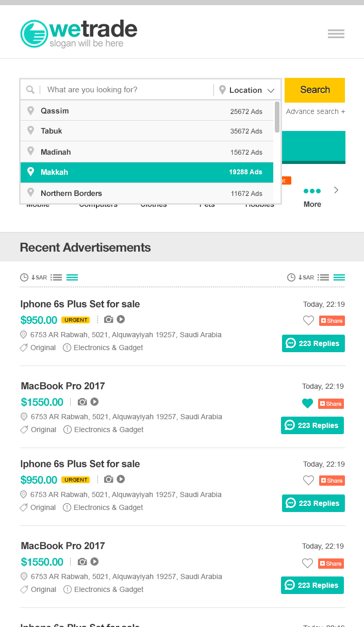The width and height of the screenshot is (364, 627).
Task: Switch to right-side teal compact list view
Action: click(339, 277)
